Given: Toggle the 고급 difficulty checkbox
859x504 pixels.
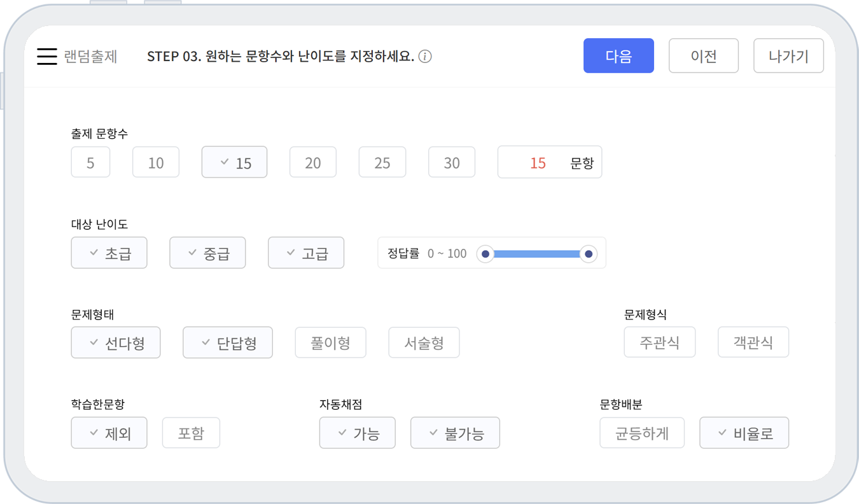Looking at the screenshot, I should (306, 253).
